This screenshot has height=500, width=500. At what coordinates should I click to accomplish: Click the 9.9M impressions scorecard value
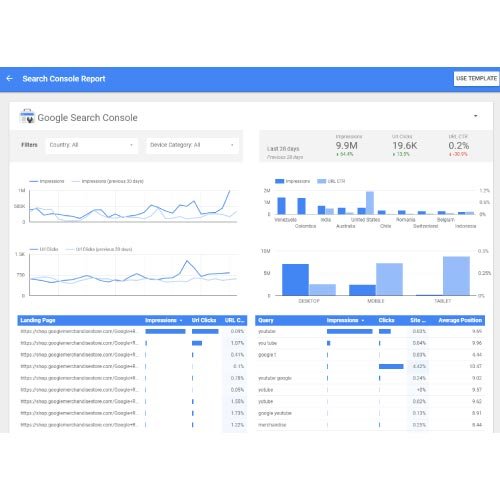point(346,146)
